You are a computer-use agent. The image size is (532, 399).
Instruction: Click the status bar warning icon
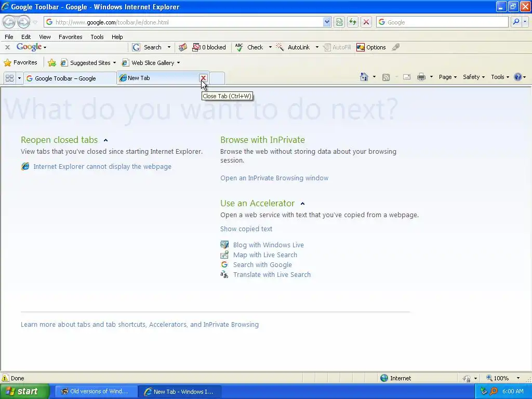[5, 378]
